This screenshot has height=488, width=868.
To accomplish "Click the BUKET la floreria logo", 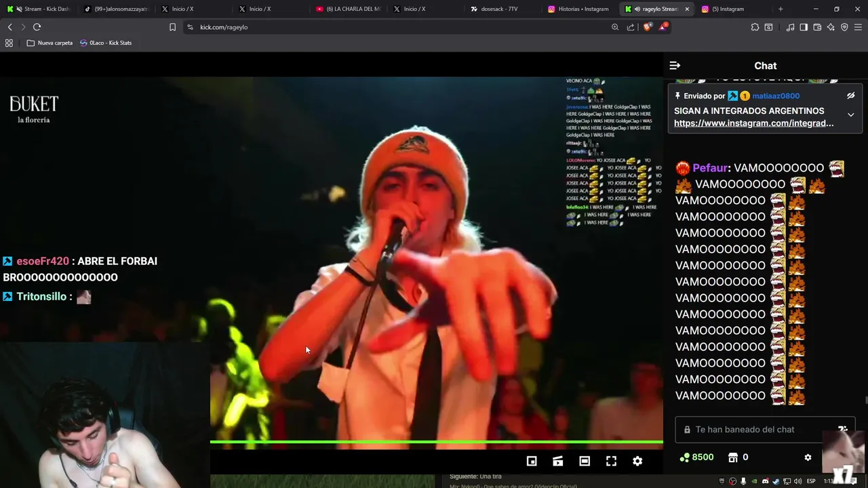I will (x=34, y=109).
